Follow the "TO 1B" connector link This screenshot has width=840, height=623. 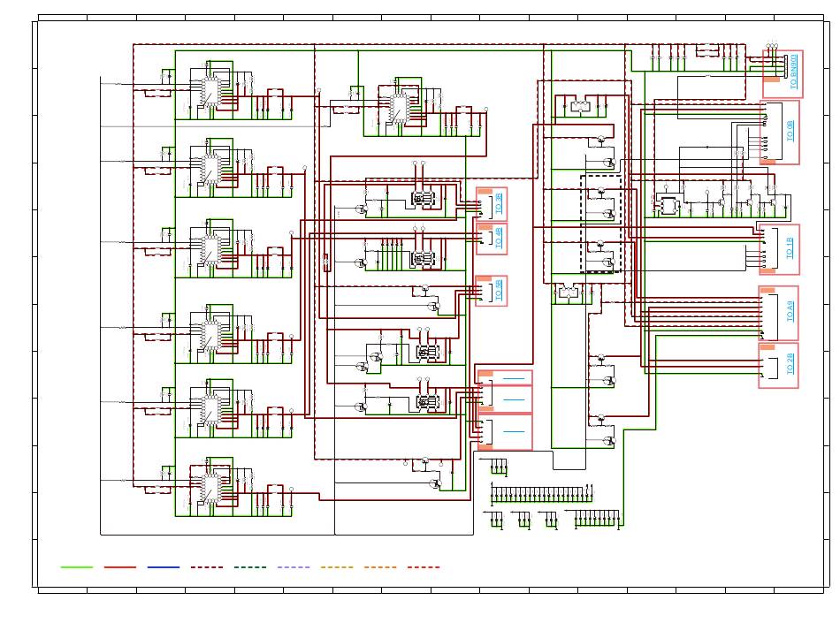[x=790, y=248]
